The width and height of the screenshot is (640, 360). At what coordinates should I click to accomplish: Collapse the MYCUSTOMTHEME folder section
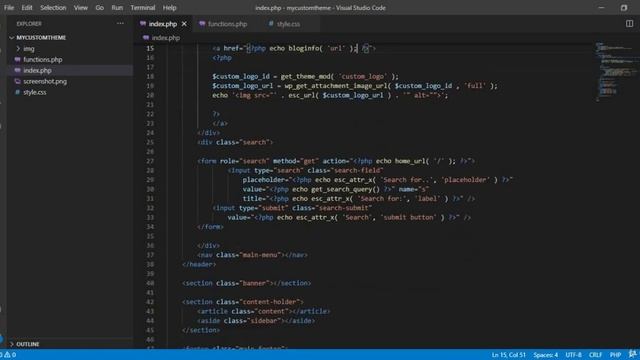tap(41, 38)
